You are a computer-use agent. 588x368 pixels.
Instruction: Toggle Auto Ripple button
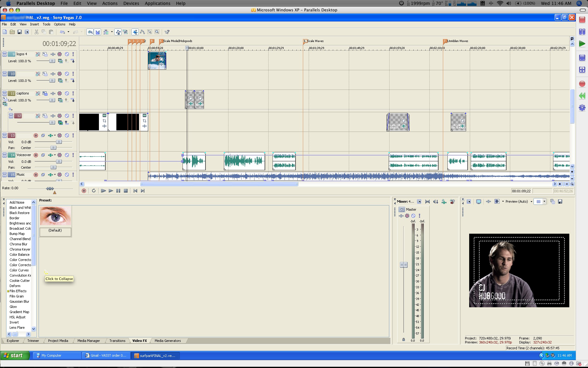click(106, 32)
